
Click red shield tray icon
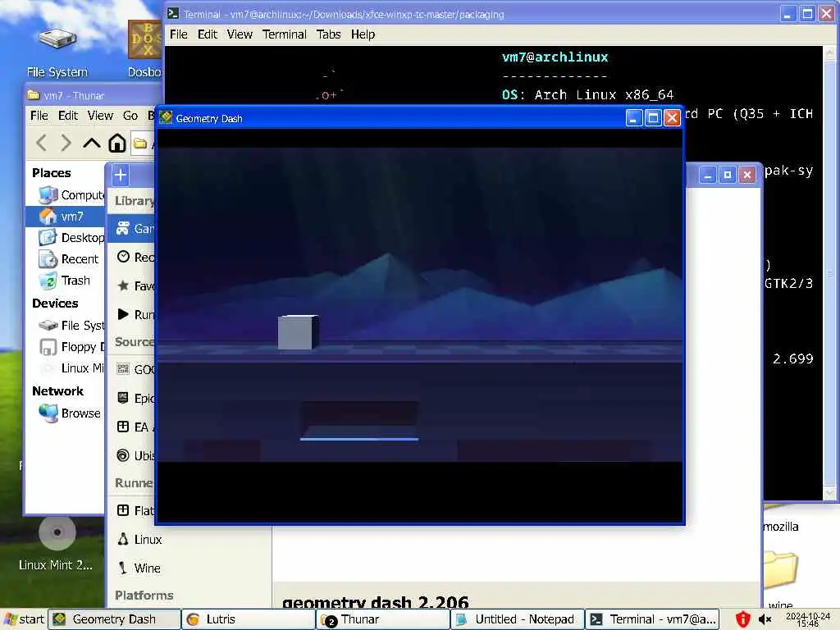(742, 619)
